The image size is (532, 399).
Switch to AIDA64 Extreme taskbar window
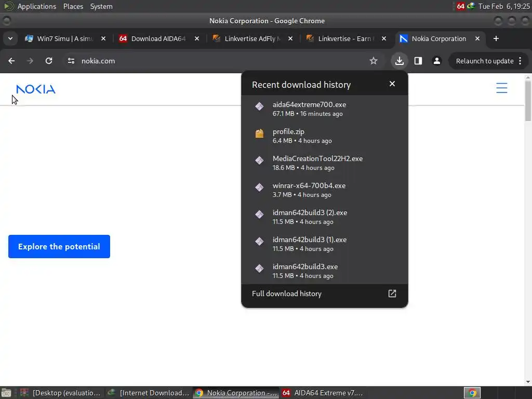[x=323, y=393]
